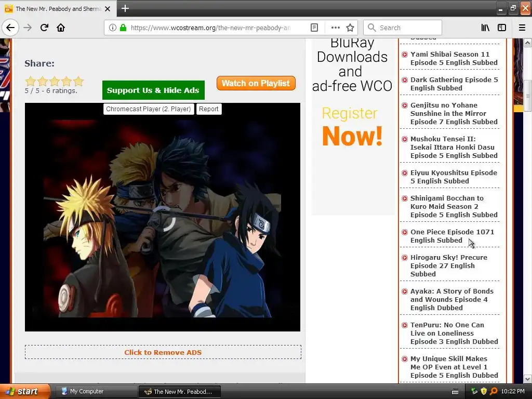This screenshot has height=399, width=532.
Task: Click the vertical scrollbar thumb
Action: tap(528, 96)
